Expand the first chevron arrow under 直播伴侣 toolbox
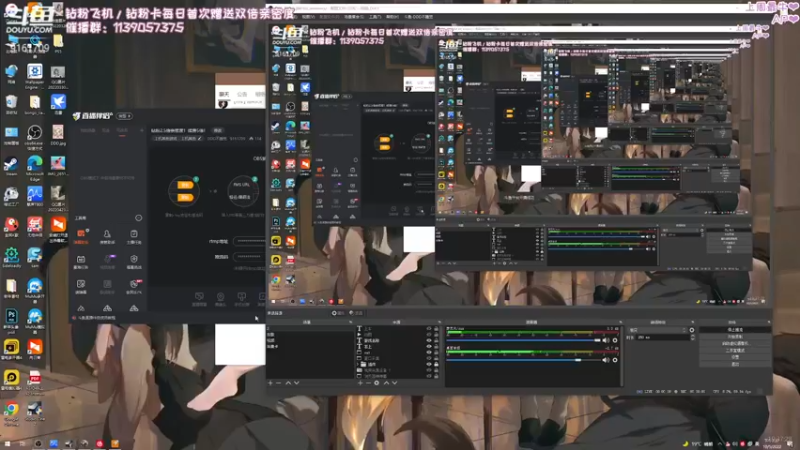This screenshot has width=800, height=450. (x=81, y=308)
